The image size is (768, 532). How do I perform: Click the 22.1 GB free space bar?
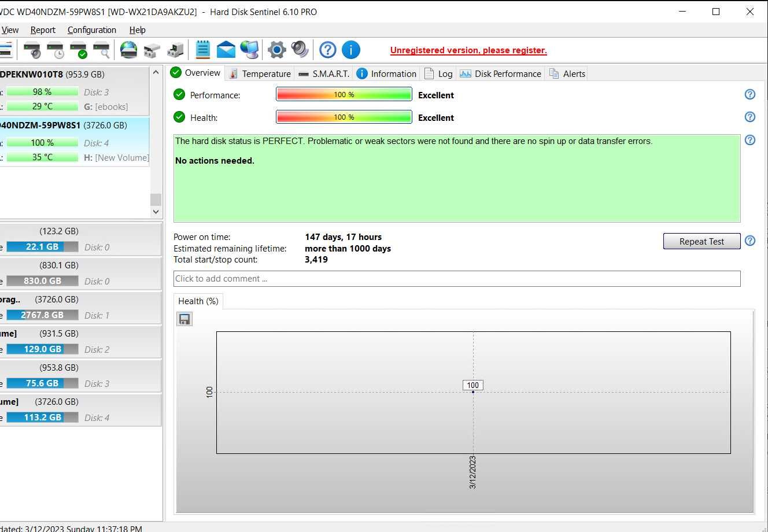[42, 247]
